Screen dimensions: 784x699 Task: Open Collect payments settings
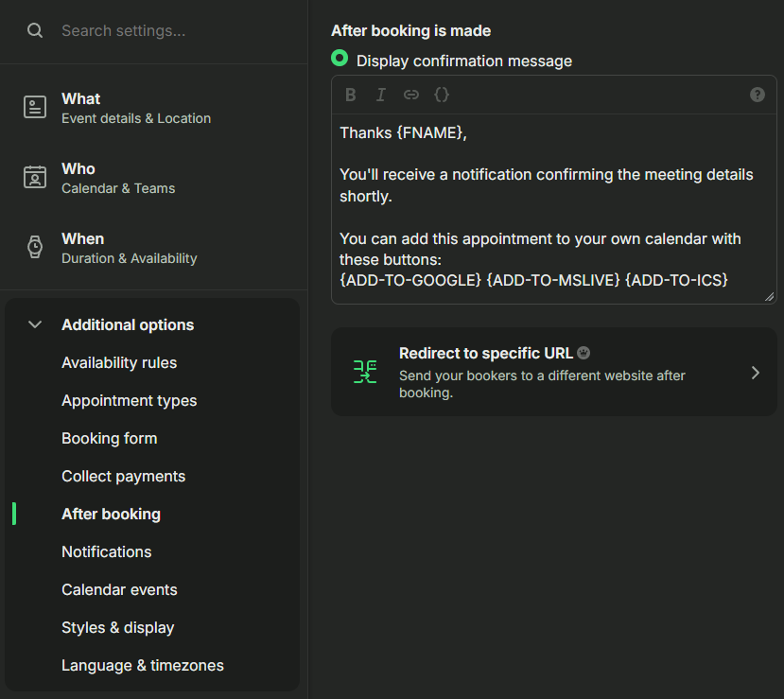124,477
